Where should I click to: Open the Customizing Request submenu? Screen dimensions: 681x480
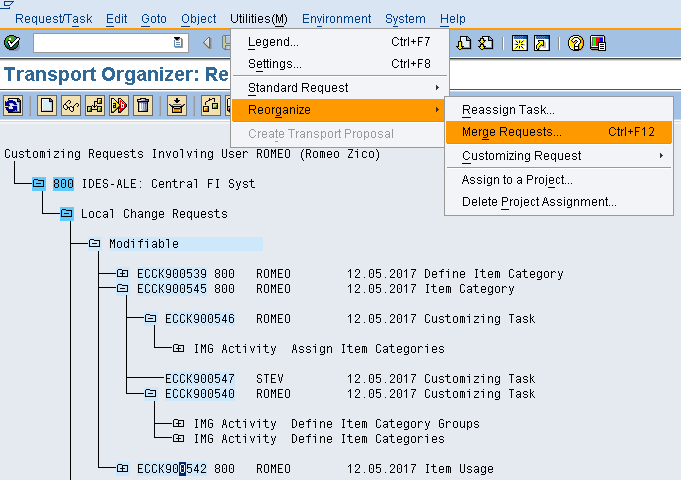[x=521, y=156]
